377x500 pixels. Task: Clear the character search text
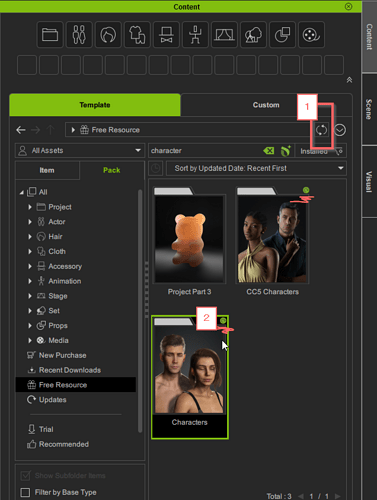click(269, 151)
